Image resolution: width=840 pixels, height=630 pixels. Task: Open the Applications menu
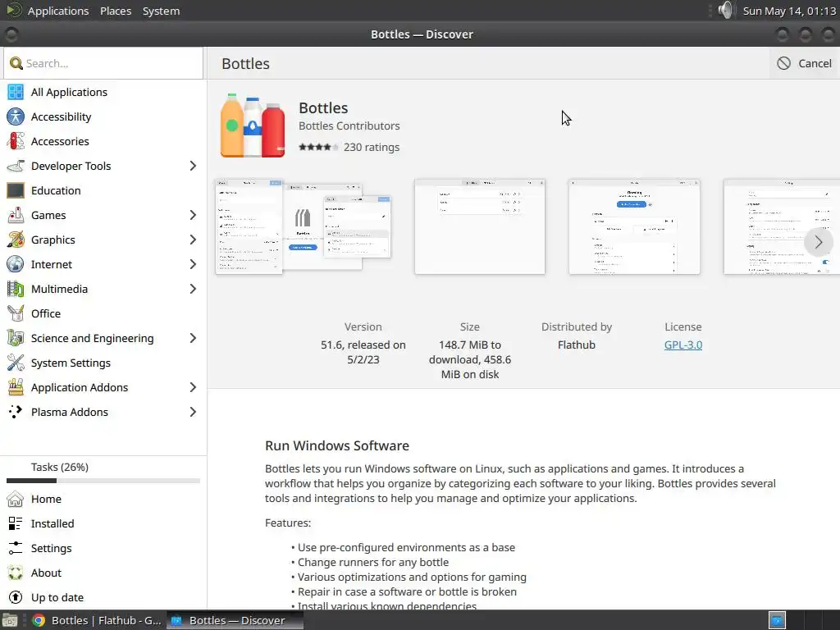pyautogui.click(x=58, y=11)
